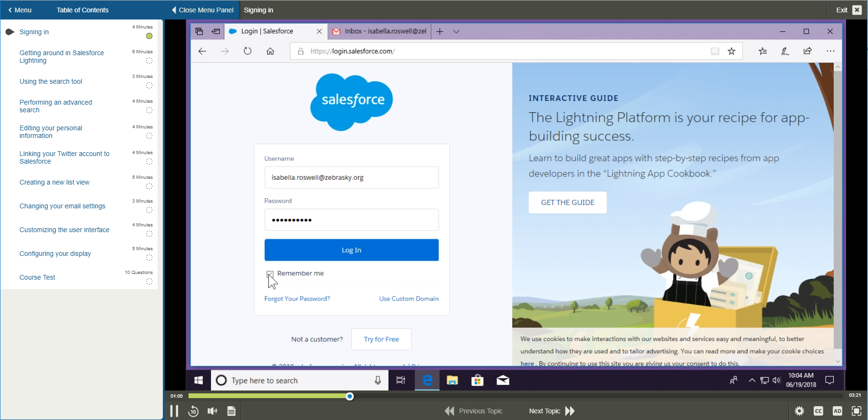Collapse sidebar with Close Menu Panel

pyautogui.click(x=202, y=10)
